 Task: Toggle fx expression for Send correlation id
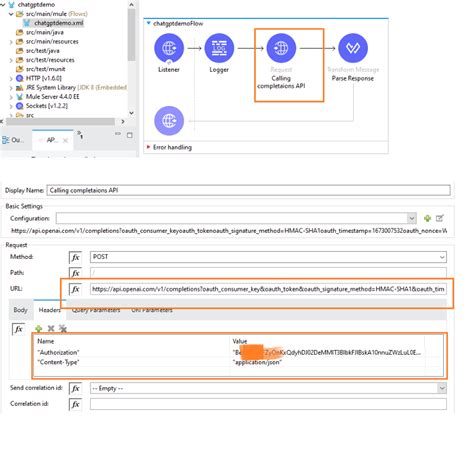tap(75, 388)
